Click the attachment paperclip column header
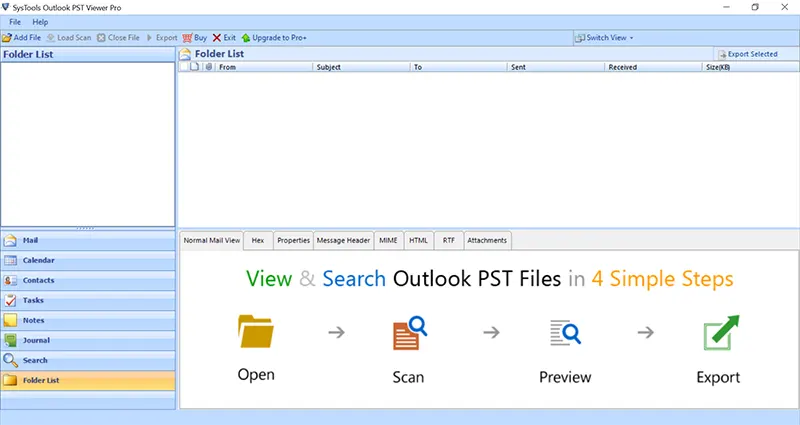 [x=209, y=67]
